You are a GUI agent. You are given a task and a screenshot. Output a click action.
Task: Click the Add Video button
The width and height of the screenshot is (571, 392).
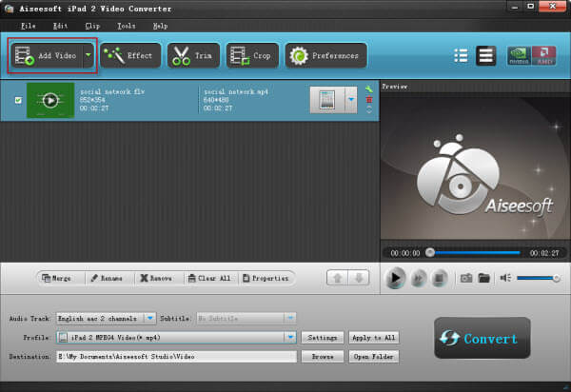point(47,56)
